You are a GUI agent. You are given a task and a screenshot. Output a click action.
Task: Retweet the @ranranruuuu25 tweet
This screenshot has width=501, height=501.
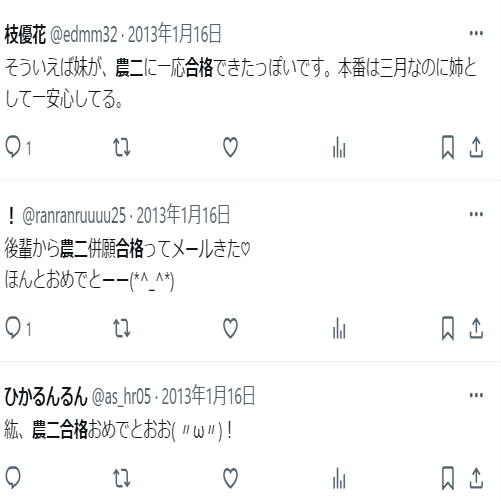(x=122, y=328)
